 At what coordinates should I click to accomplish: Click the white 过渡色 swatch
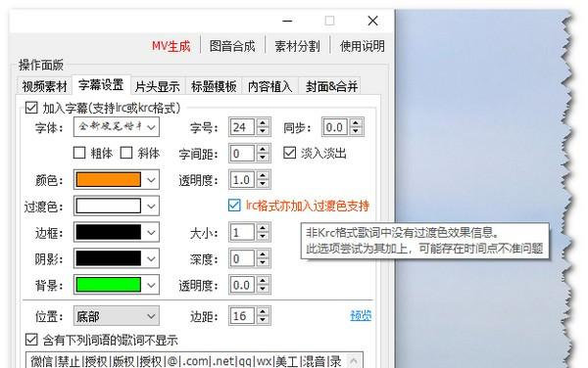[x=109, y=206]
